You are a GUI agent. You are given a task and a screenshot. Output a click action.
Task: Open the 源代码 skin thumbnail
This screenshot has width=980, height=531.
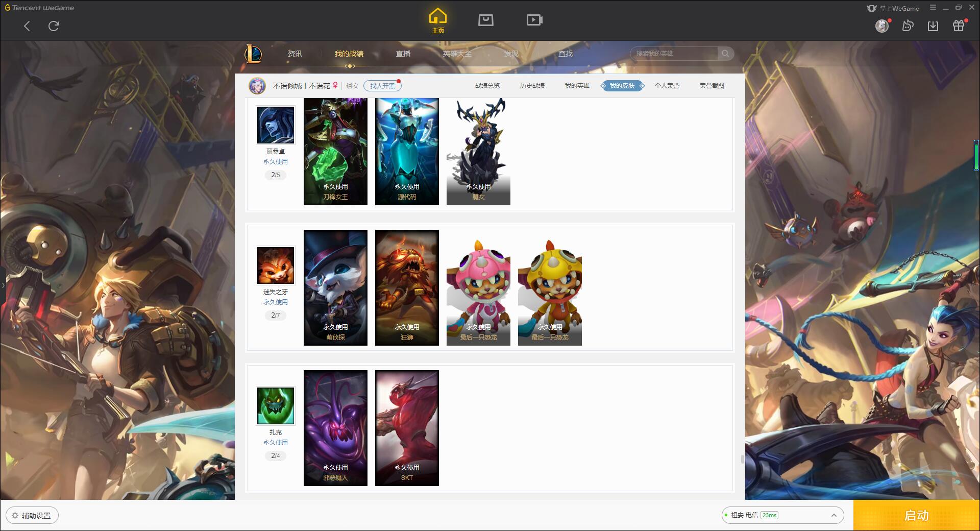coord(407,152)
